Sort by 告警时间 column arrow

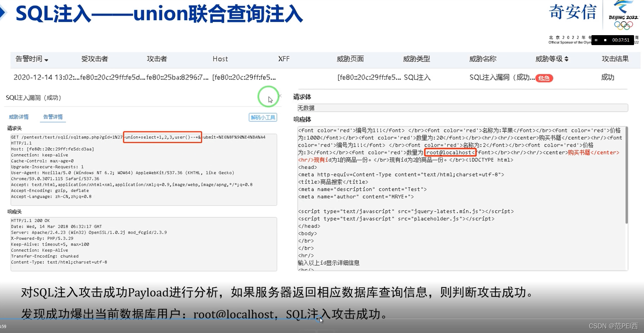(47, 60)
